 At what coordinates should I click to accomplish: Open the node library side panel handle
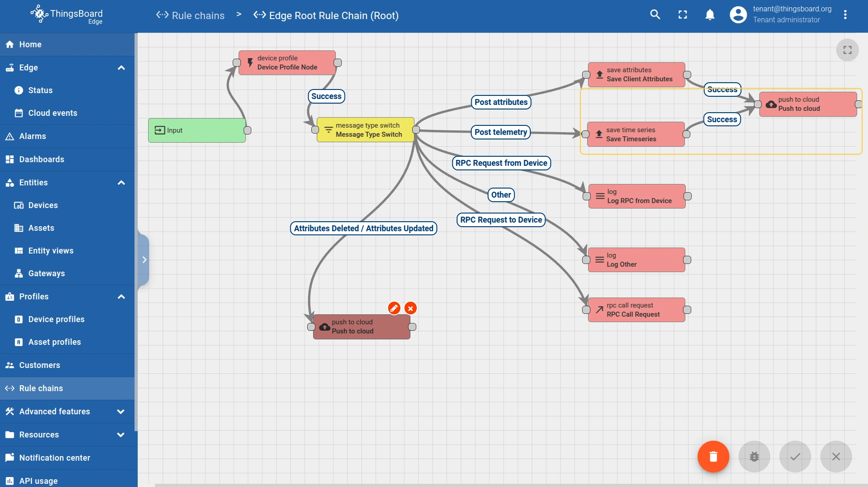click(144, 260)
